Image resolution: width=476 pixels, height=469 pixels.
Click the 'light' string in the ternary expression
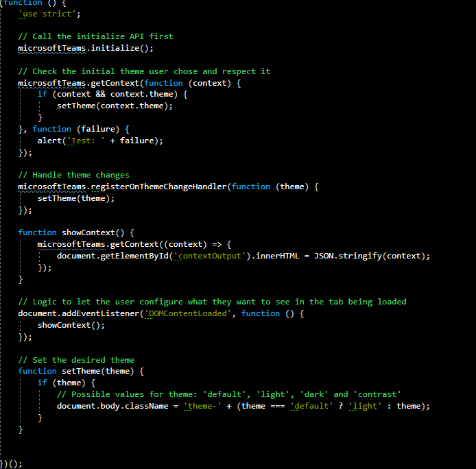(x=365, y=406)
